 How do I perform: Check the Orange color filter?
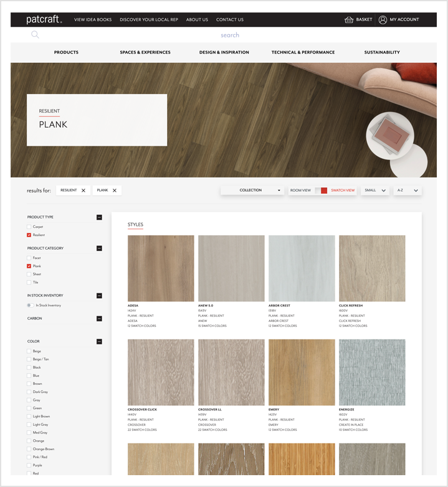pos(29,441)
